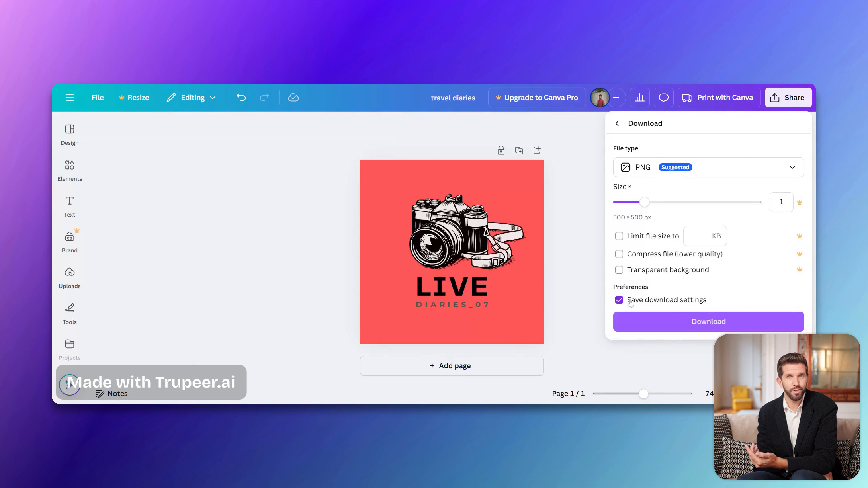
Task: Undo the last action
Action: [x=241, y=97]
